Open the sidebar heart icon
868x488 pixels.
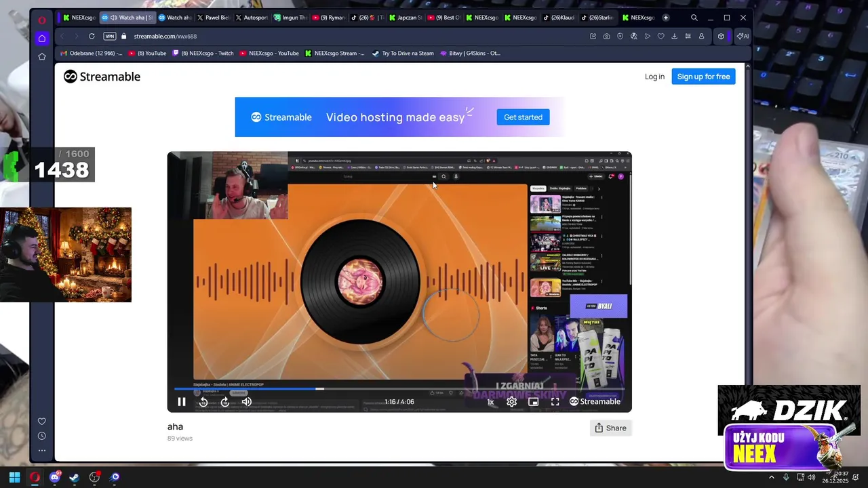click(42, 421)
